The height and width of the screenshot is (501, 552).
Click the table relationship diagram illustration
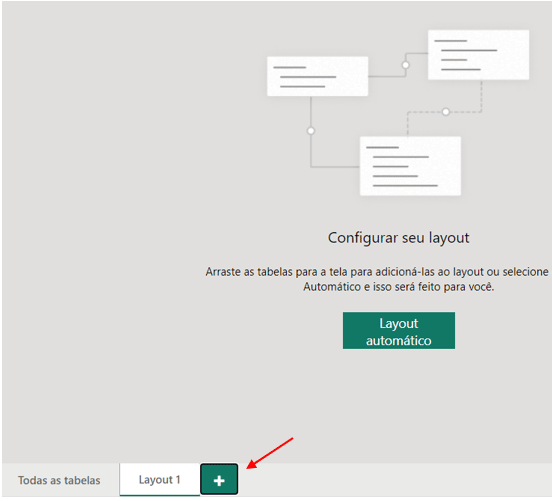[x=398, y=113]
